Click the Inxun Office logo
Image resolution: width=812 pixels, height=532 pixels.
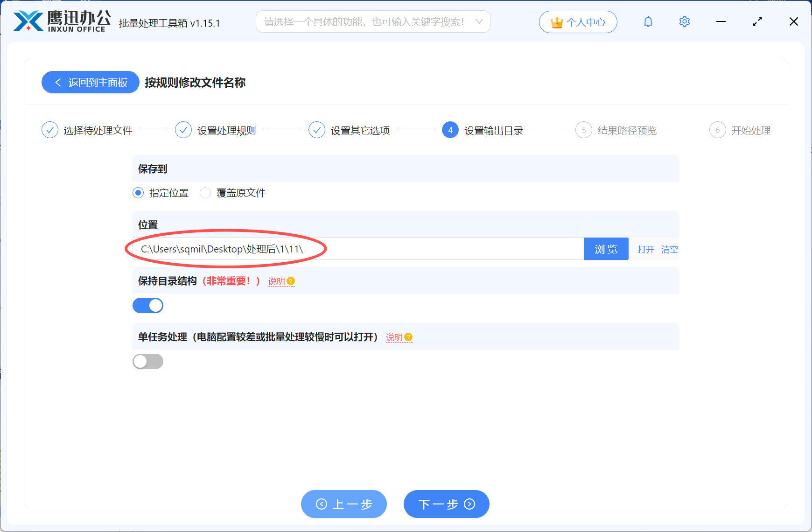62,21
